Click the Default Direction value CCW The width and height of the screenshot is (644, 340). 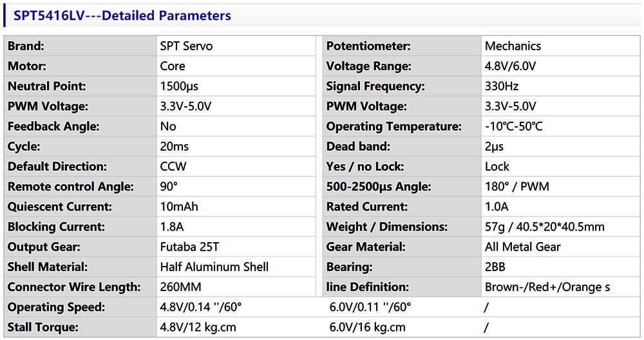(173, 166)
